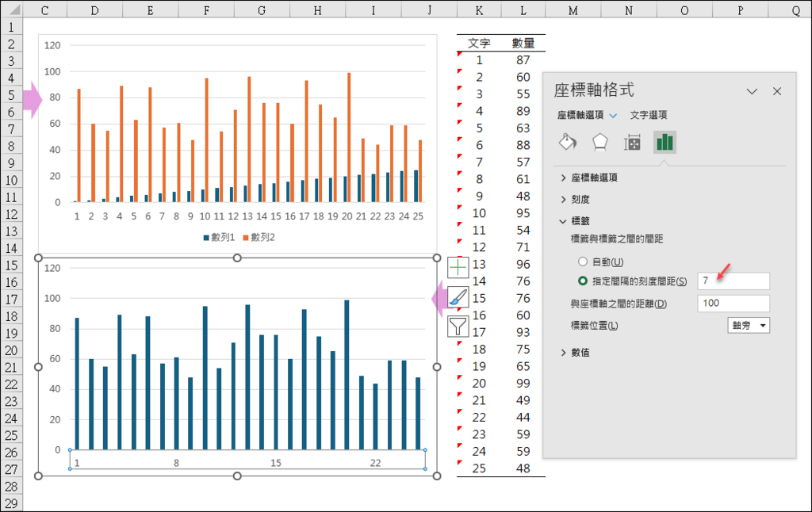812x512 pixels.
Task: Select row 28 header
Action: pyautogui.click(x=11, y=487)
